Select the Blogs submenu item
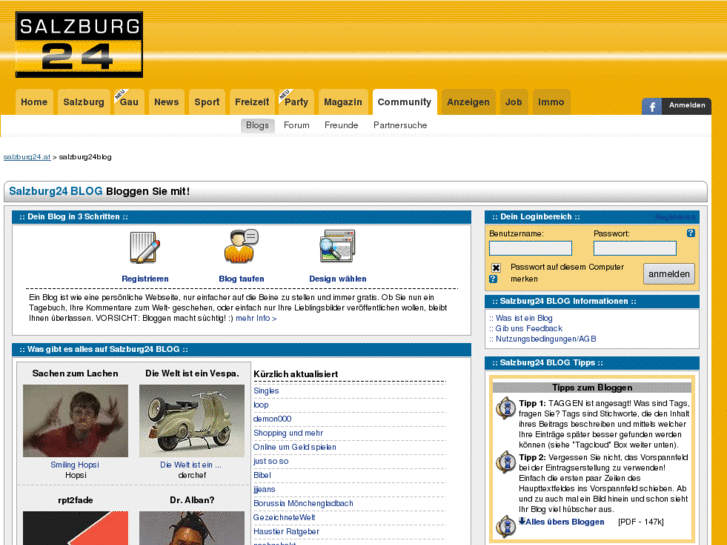 (x=257, y=125)
